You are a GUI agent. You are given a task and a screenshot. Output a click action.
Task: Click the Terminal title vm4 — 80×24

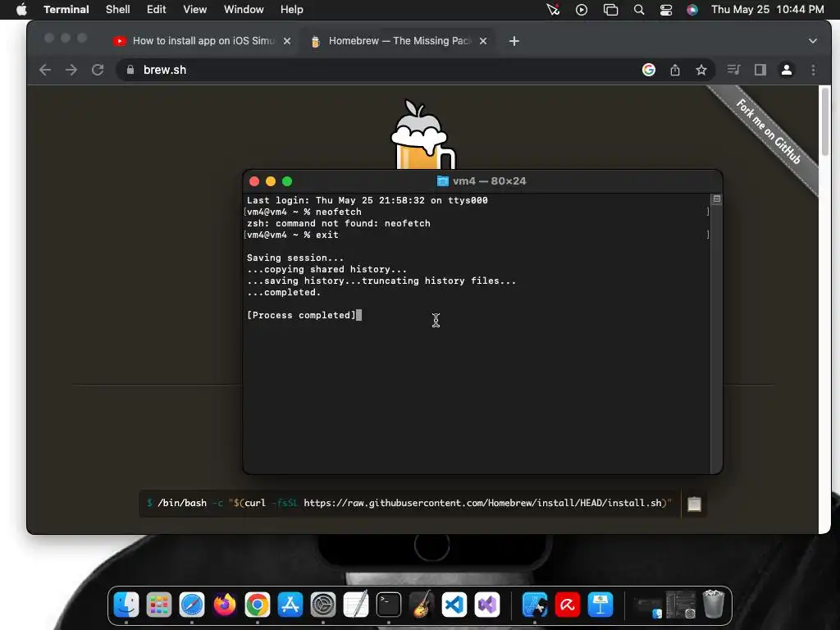tap(482, 181)
